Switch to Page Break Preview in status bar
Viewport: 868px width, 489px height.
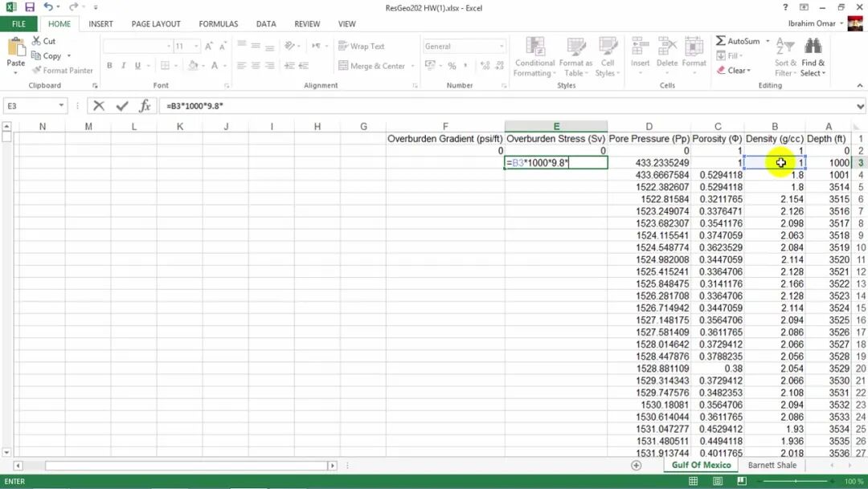tap(742, 481)
